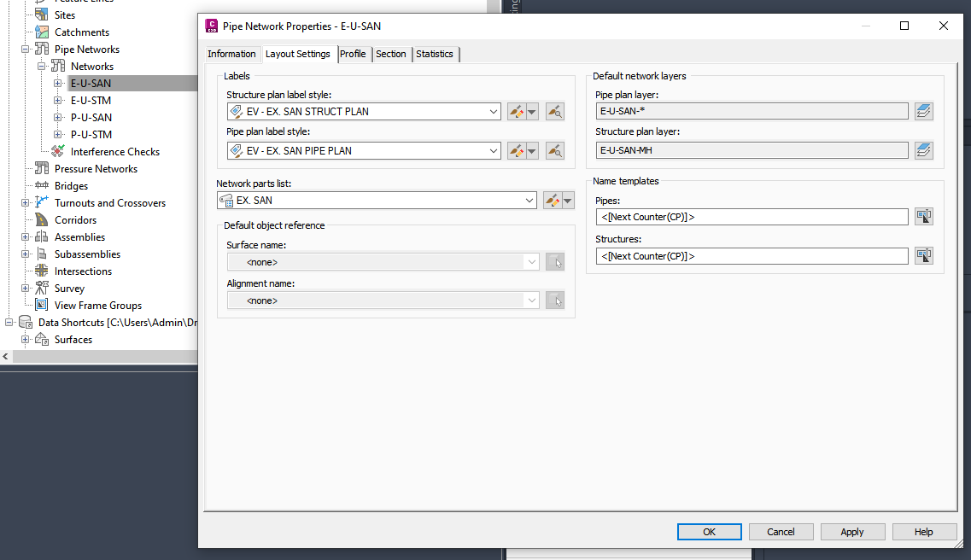Apply the pipe network settings
Viewport: 971px width, 560px height.
click(852, 532)
